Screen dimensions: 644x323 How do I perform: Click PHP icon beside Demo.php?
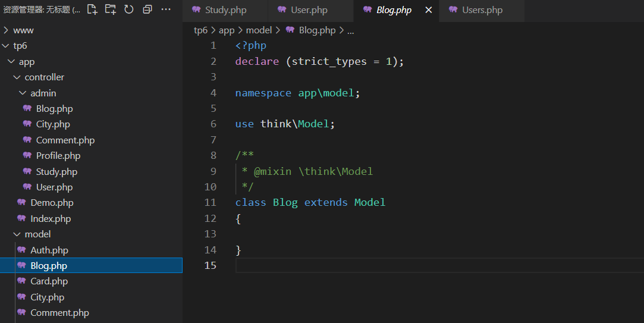[21, 202]
